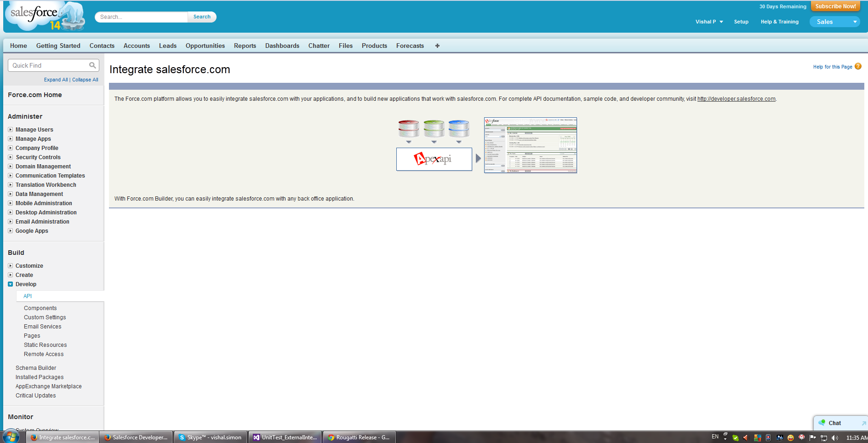The image size is (868, 443).
Task: Click the dual-monitor display tray icon
Action: click(x=780, y=437)
